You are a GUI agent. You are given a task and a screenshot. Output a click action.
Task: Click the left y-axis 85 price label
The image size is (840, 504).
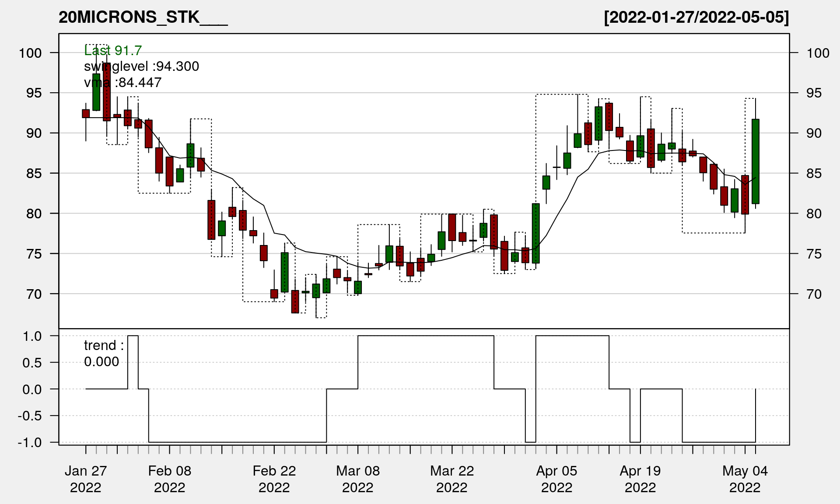34,173
